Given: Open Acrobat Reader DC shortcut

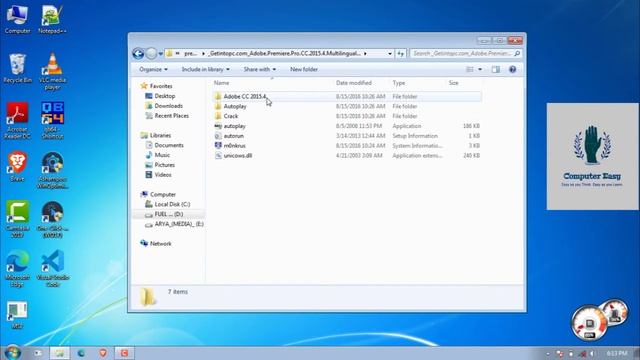Looking at the screenshot, I should (17, 121).
